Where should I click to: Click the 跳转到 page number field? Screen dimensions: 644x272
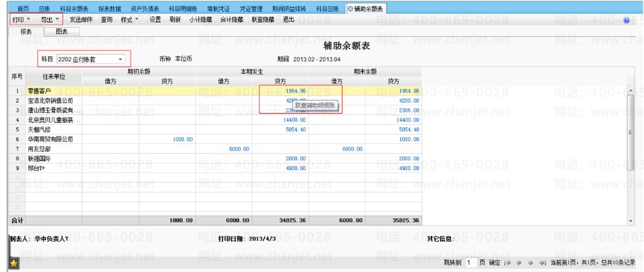pyautogui.click(x=470, y=263)
